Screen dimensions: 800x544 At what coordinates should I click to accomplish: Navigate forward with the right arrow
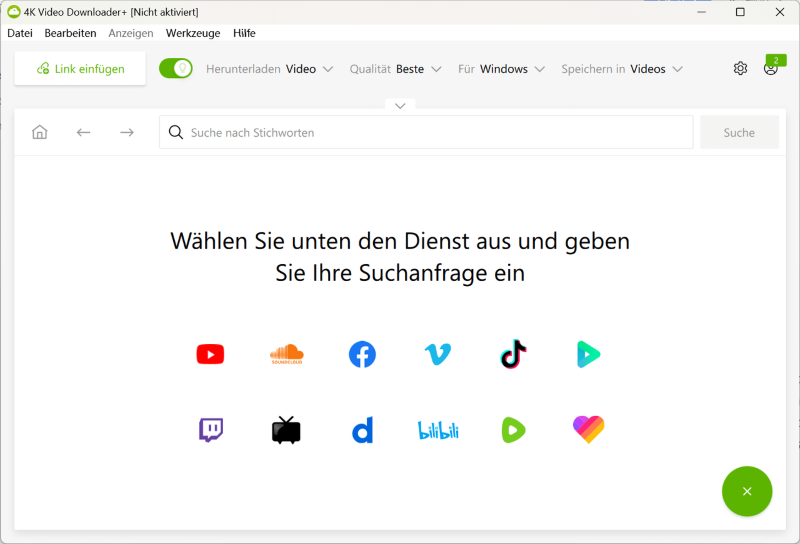127,132
